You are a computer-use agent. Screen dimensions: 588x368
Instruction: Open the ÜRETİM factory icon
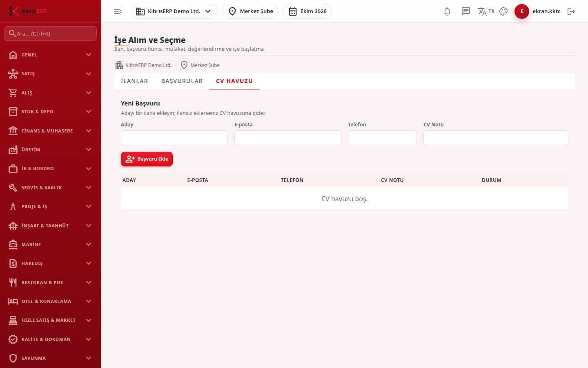click(13, 150)
